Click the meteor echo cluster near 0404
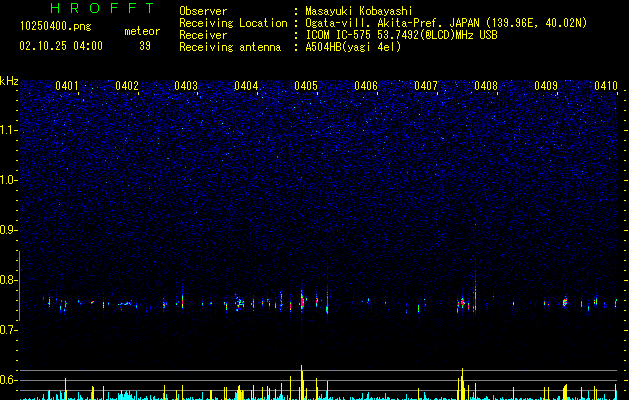The width and height of the screenshot is (629, 400). pos(239,303)
